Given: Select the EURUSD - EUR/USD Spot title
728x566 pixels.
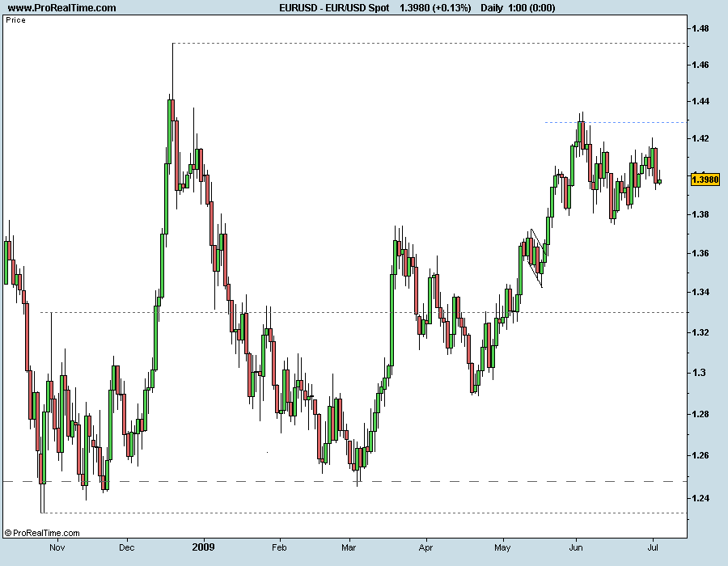Looking at the screenshot, I should 334,7.
